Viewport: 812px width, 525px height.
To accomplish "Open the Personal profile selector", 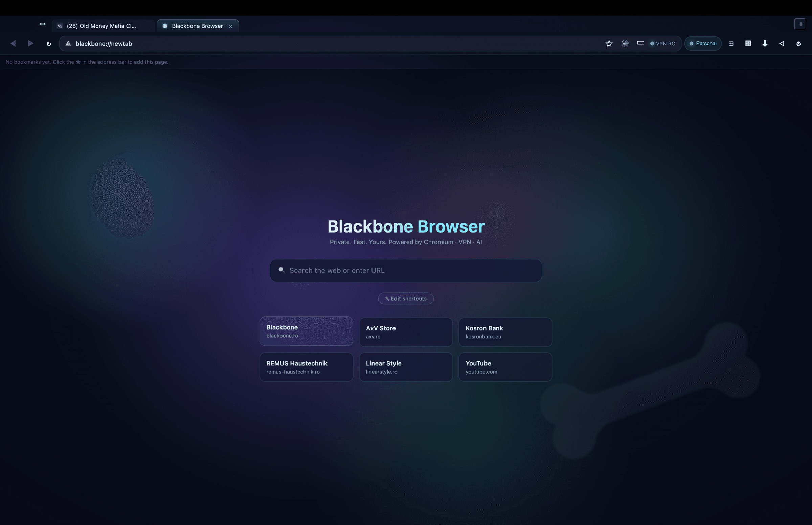I will [703, 43].
